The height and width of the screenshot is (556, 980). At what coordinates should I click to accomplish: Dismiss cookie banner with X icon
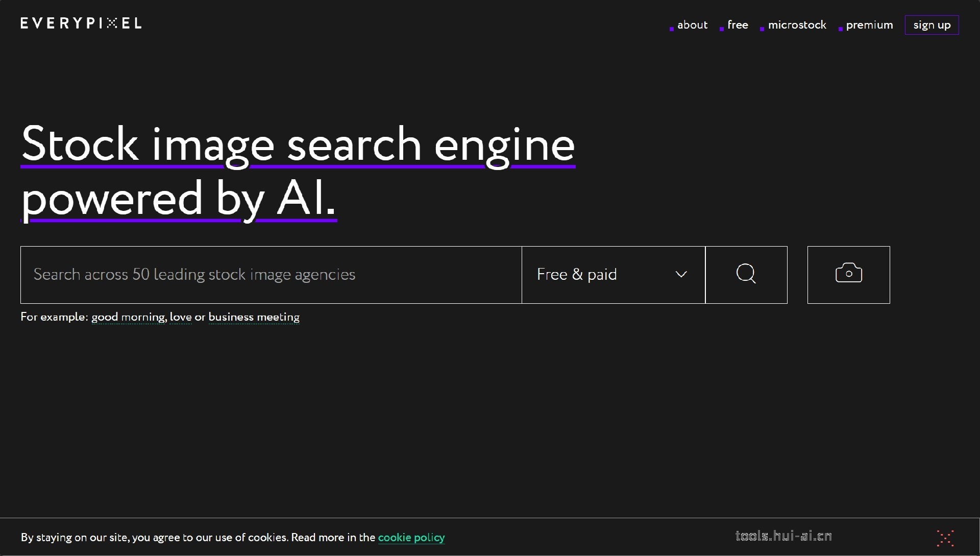point(945,538)
